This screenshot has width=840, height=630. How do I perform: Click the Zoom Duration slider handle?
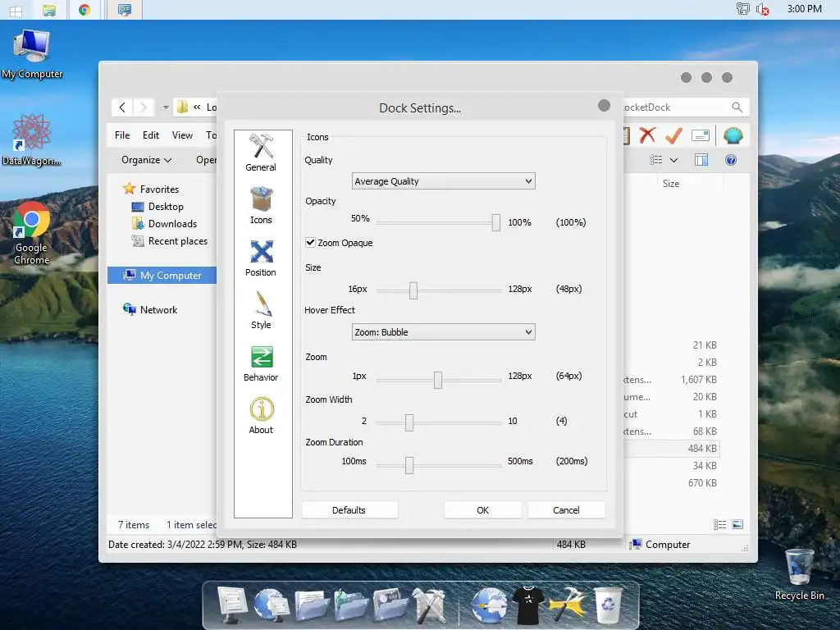tap(409, 465)
